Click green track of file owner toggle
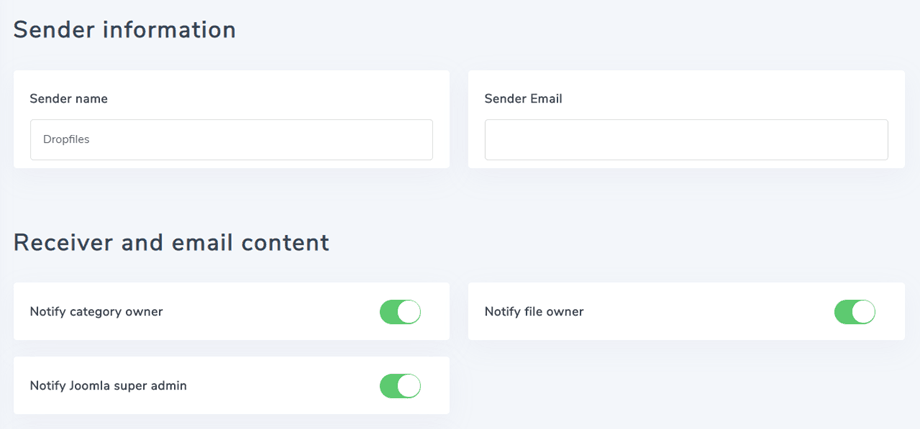Image resolution: width=920 pixels, height=429 pixels. tap(843, 312)
